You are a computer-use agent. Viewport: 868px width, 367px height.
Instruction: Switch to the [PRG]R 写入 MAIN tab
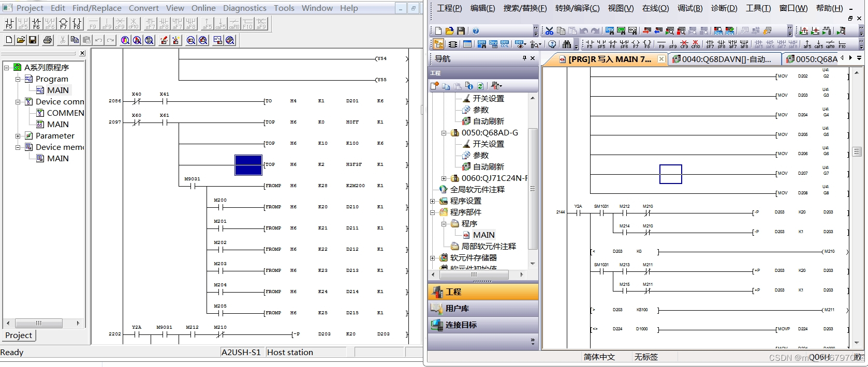pos(610,59)
